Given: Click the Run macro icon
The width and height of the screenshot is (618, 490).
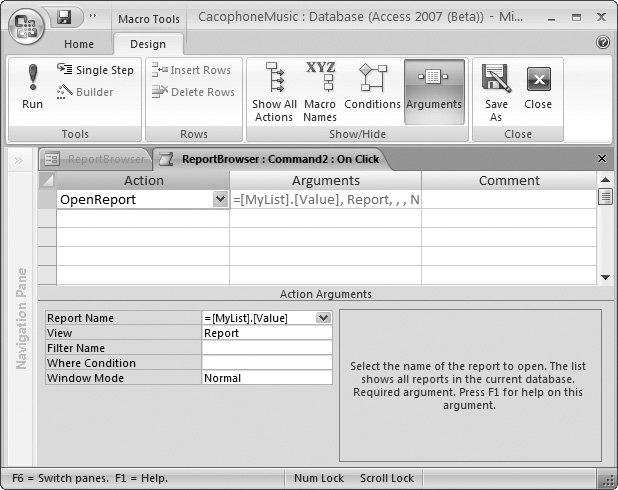Looking at the screenshot, I should pyautogui.click(x=32, y=79).
